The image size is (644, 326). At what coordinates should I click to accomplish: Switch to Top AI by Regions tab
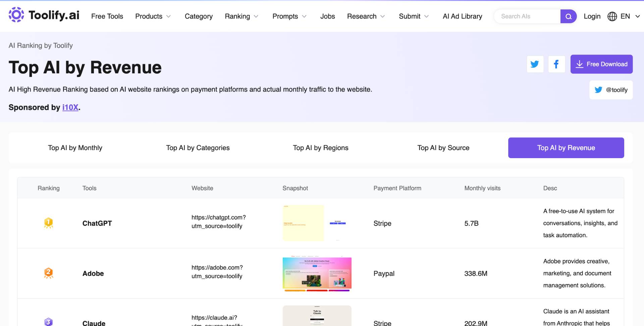[321, 148]
